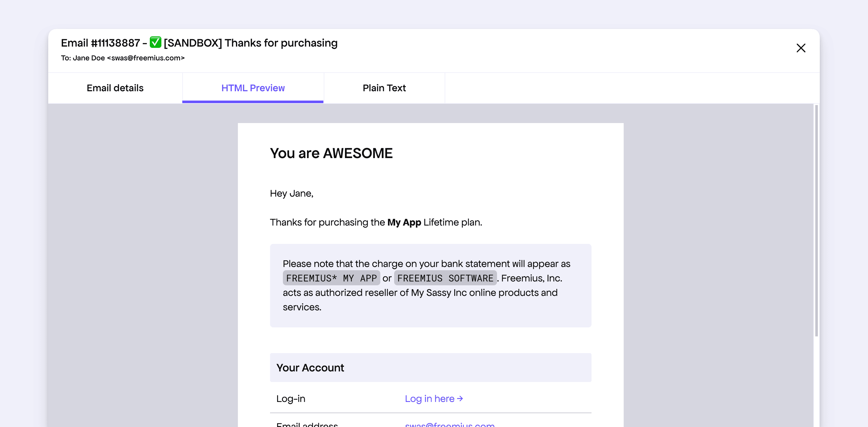The image size is (868, 427).
Task: Click the "FREEMIUS* MY APP" code label
Action: [x=331, y=278]
